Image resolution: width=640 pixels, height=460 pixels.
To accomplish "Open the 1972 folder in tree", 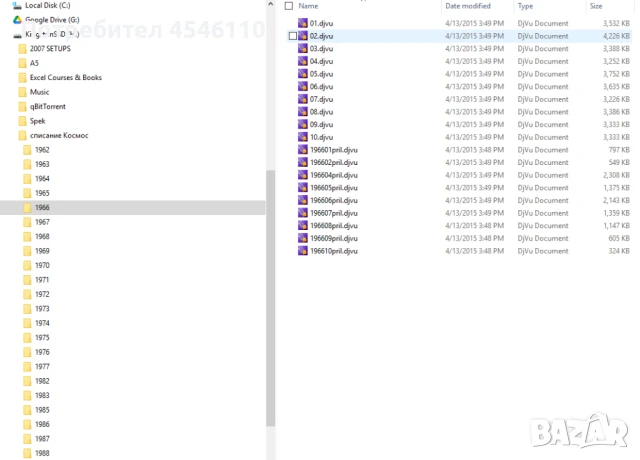I will pos(42,294).
